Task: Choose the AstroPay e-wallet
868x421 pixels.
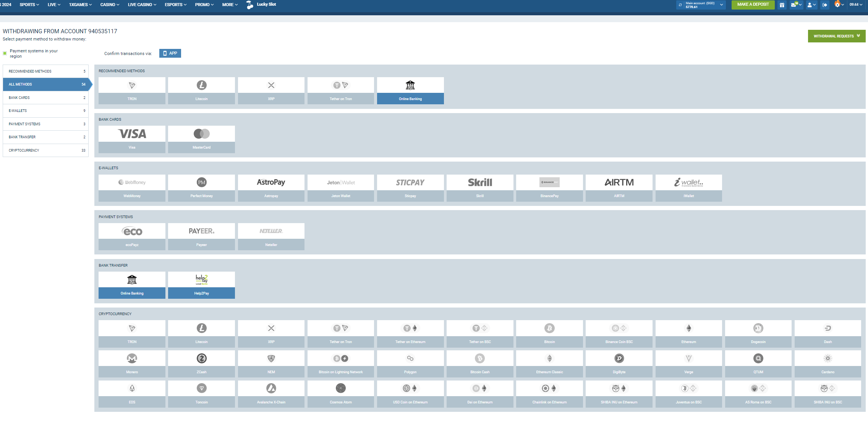Action: [271, 188]
